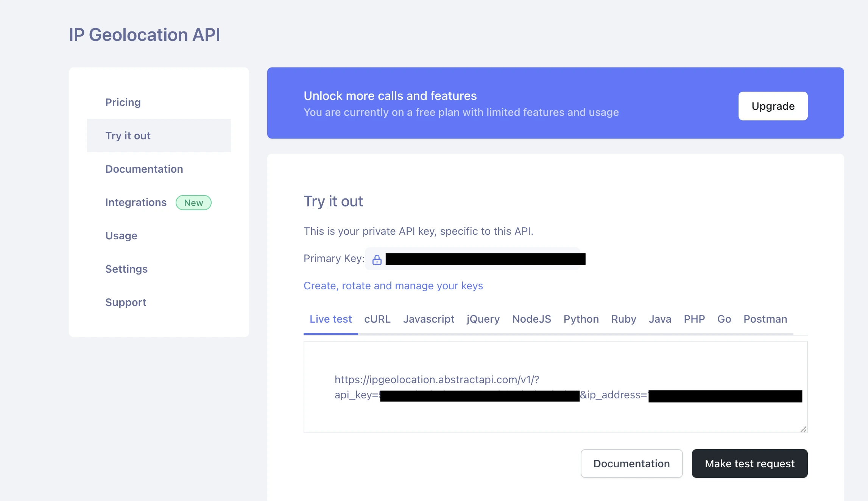Follow Create, rotate and manage your keys link
The image size is (868, 501).
393,286
